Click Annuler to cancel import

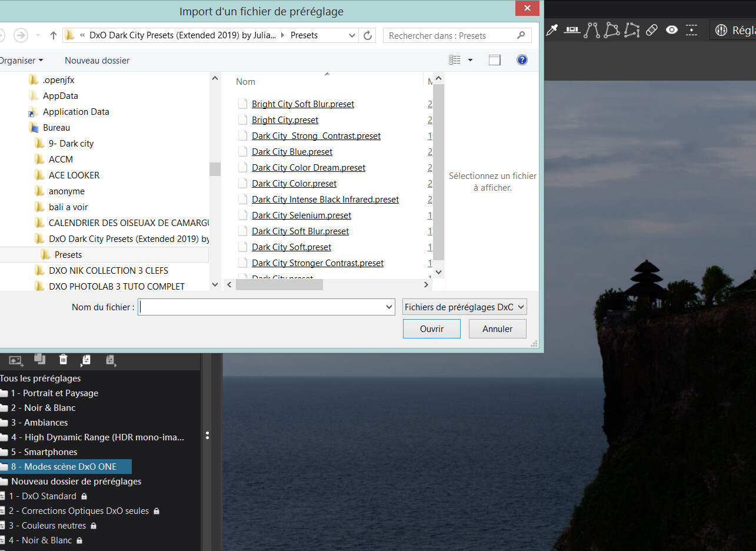pos(497,329)
